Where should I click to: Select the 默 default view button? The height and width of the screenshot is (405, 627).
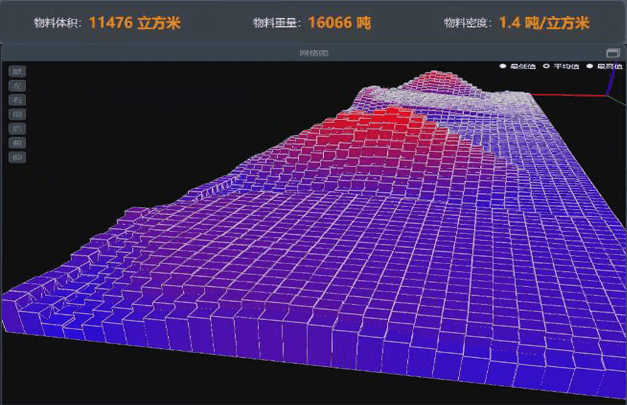[17, 71]
